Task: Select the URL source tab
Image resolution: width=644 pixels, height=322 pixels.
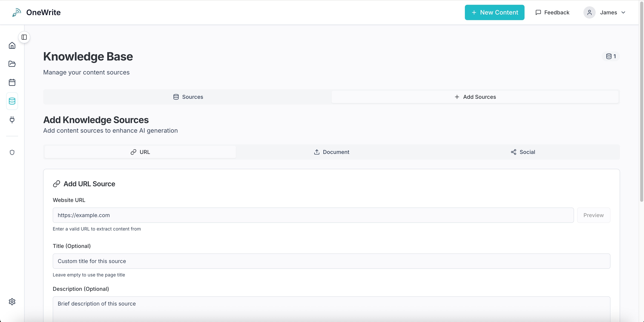Action: (x=140, y=152)
